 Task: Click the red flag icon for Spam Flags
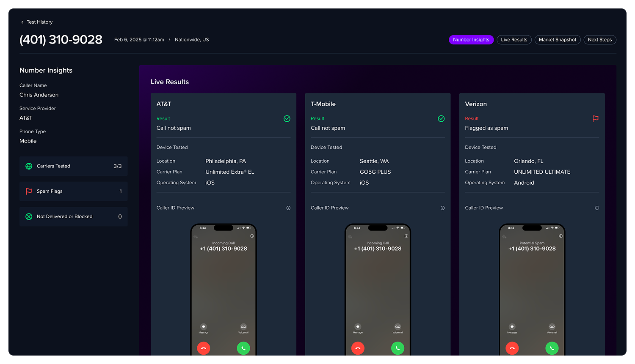coord(29,192)
